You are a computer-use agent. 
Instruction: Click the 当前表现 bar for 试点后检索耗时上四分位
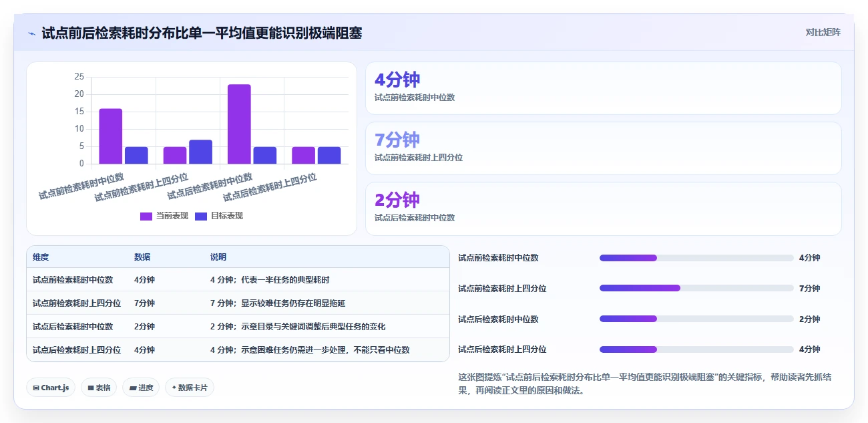303,155
